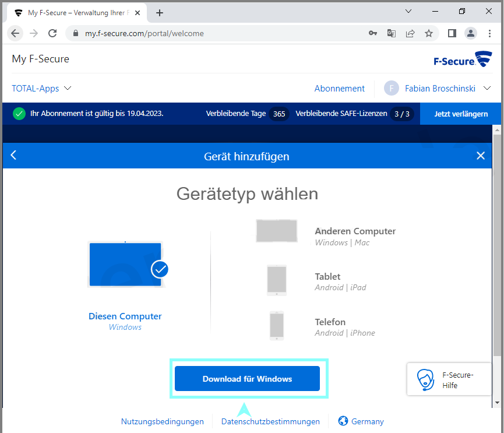Click the Android | iPad subtitle text
The width and height of the screenshot is (504, 433).
[340, 287]
